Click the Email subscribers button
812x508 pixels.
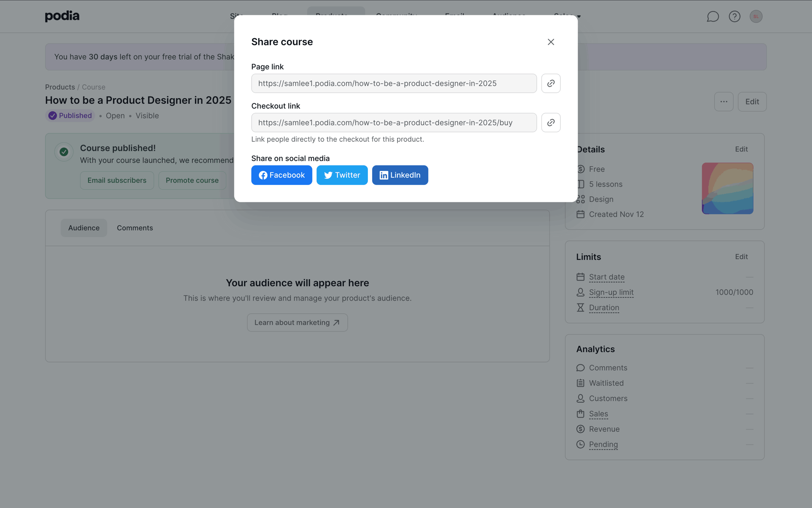tap(117, 180)
